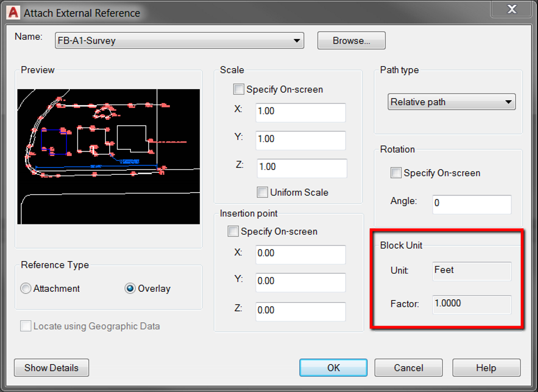This screenshot has width=538, height=392.
Task: Confirm attachment by clicking OK
Action: coord(333,367)
